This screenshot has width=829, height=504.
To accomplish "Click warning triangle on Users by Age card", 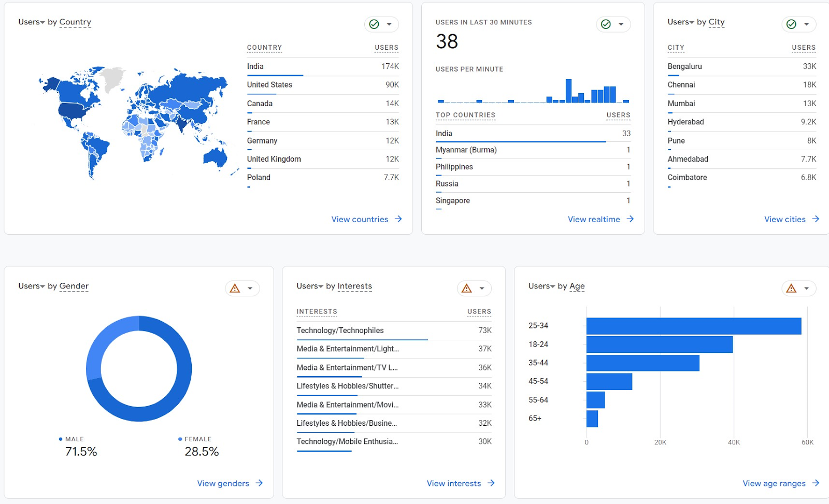I will [x=791, y=289].
